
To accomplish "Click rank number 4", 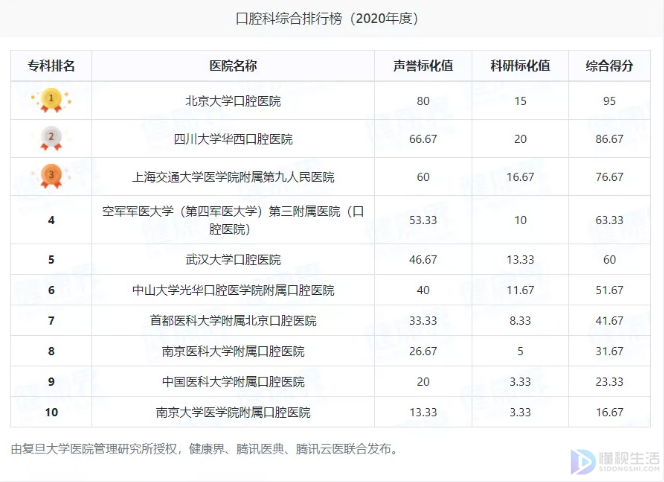I will coord(51,220).
